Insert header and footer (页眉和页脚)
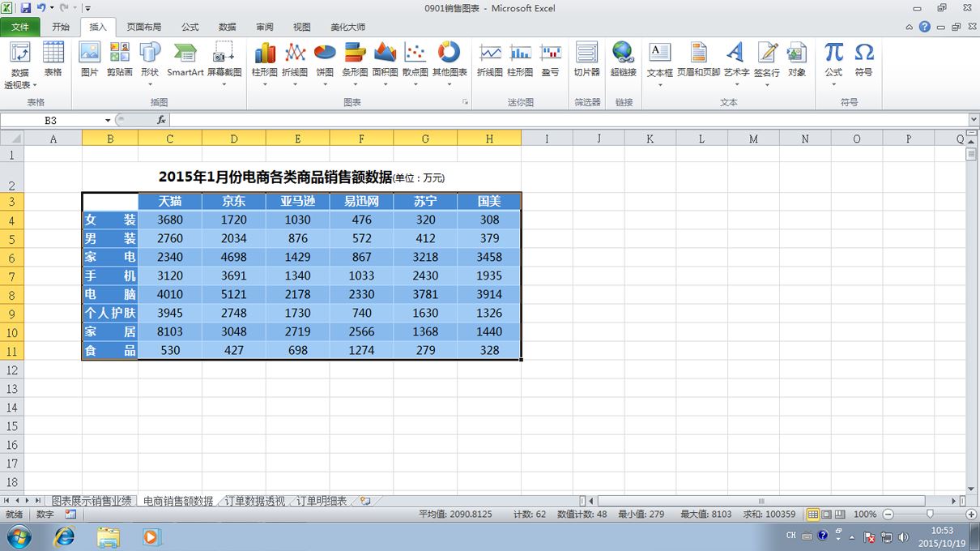This screenshot has height=551, width=980. coord(698,61)
